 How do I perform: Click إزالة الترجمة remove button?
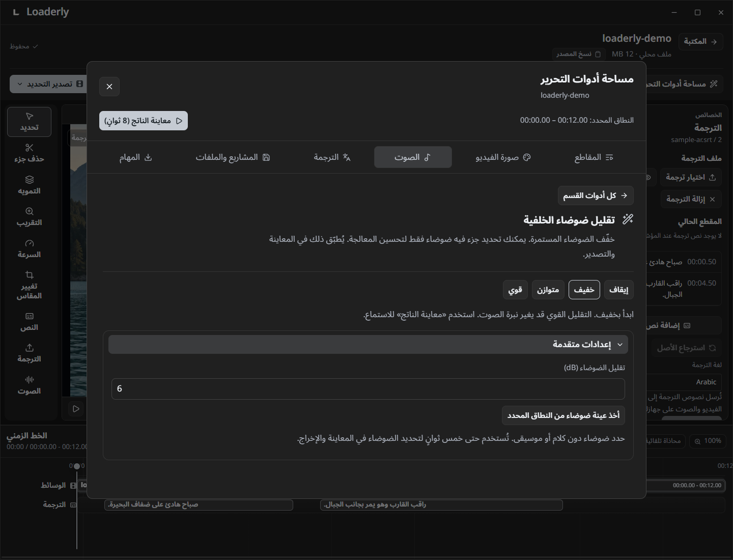pyautogui.click(x=691, y=199)
